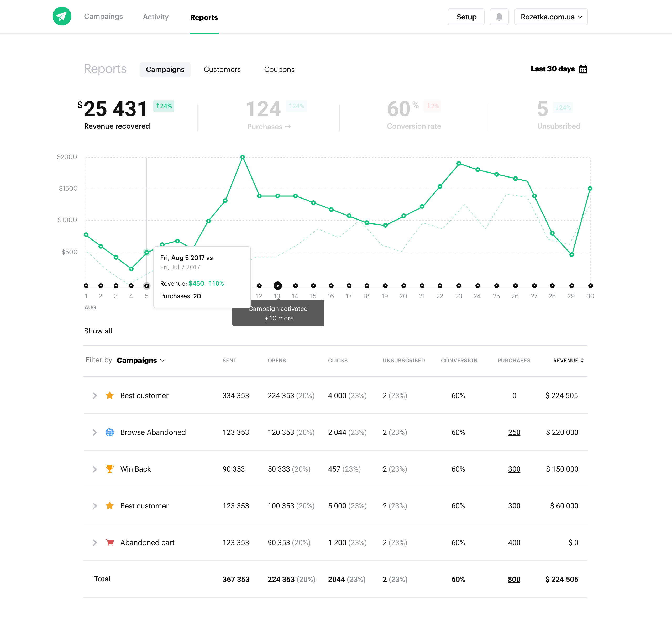The width and height of the screenshot is (672, 626).
Task: Select the day 13 timeline marker
Action: tap(277, 286)
